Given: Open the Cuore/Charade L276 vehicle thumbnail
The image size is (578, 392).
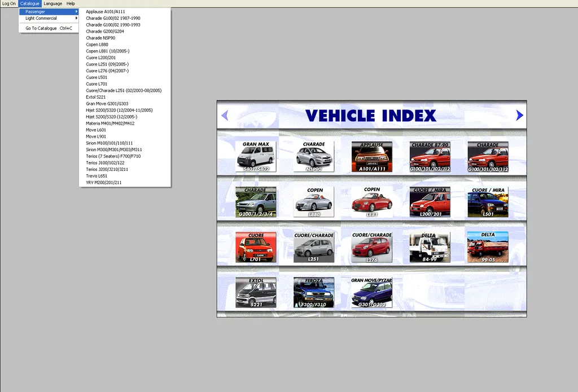Looking at the screenshot, I should pos(372,247).
